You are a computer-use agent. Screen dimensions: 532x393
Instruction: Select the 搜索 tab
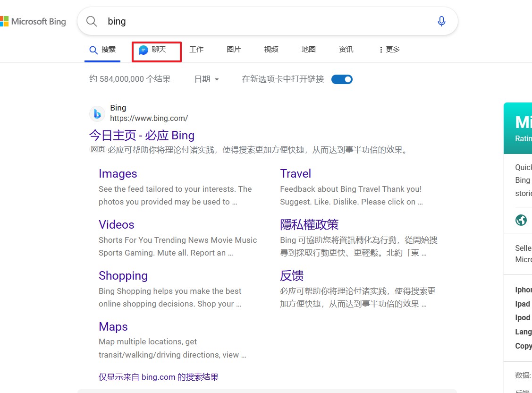pyautogui.click(x=102, y=50)
